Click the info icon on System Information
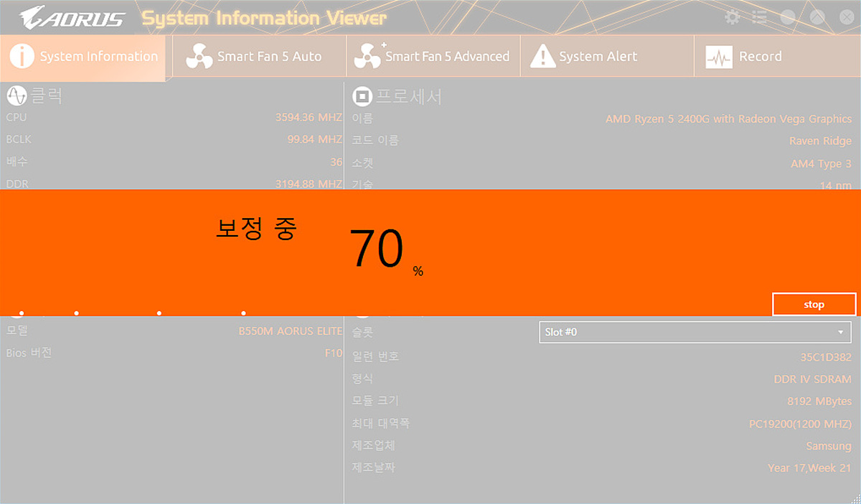The width and height of the screenshot is (861, 504). (x=21, y=57)
